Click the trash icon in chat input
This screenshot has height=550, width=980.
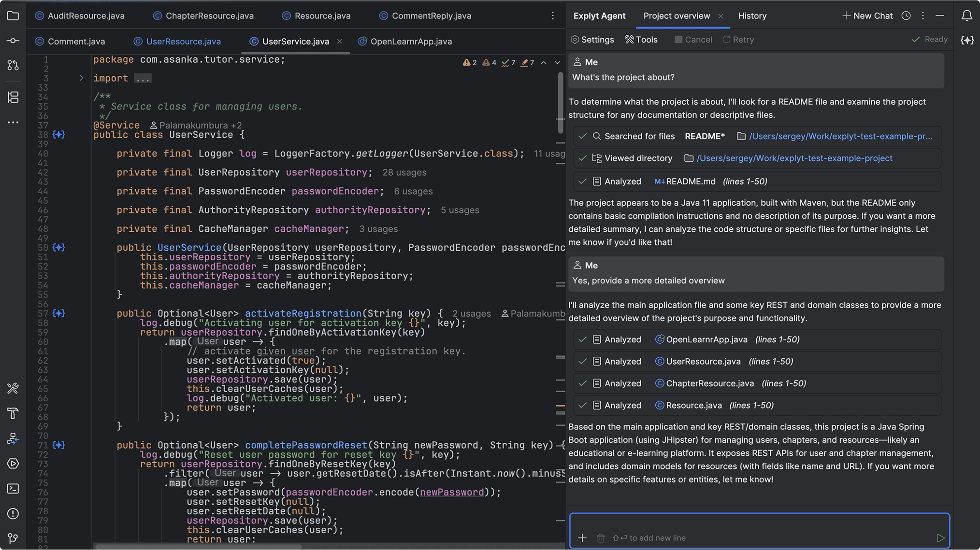pos(601,537)
